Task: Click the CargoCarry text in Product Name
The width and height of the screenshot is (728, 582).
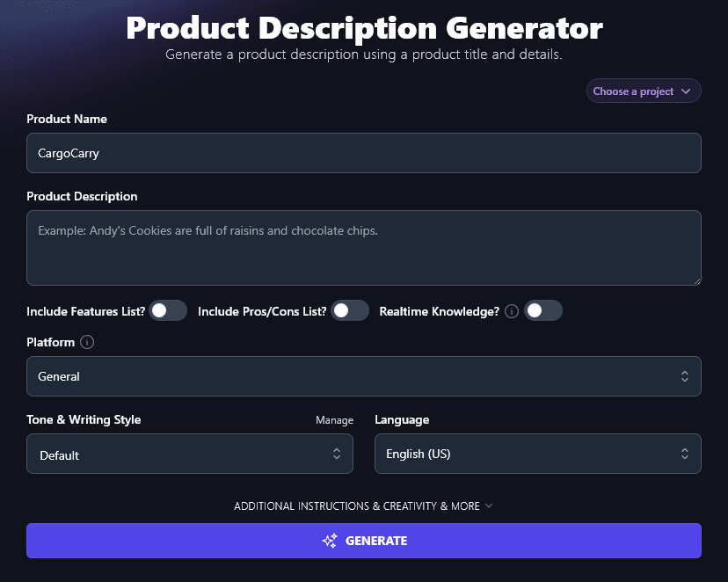Action: [x=68, y=152]
